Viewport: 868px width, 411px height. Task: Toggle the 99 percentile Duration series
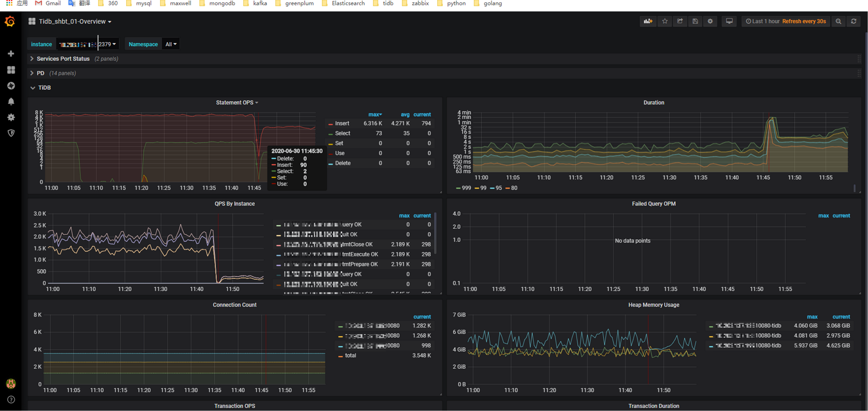coord(483,188)
